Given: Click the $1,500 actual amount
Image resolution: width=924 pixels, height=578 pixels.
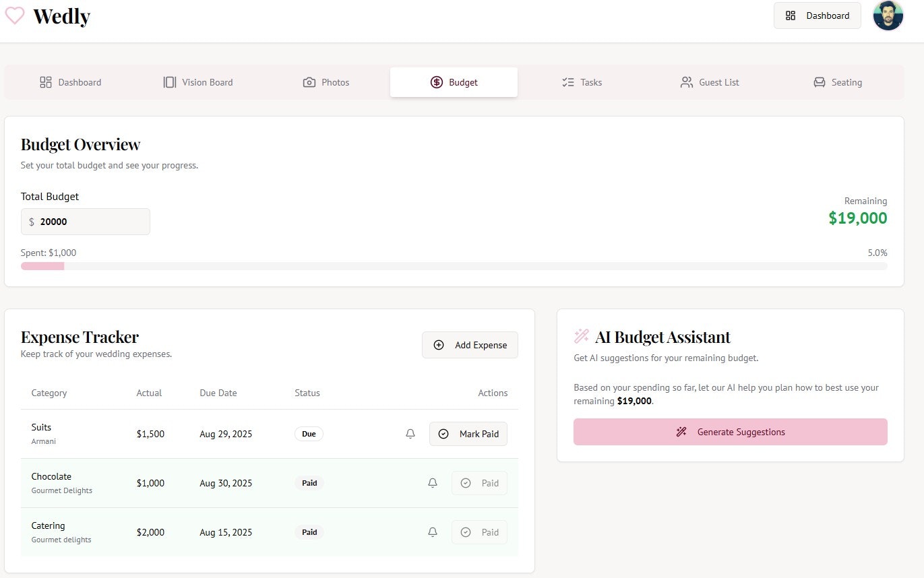Looking at the screenshot, I should [150, 434].
